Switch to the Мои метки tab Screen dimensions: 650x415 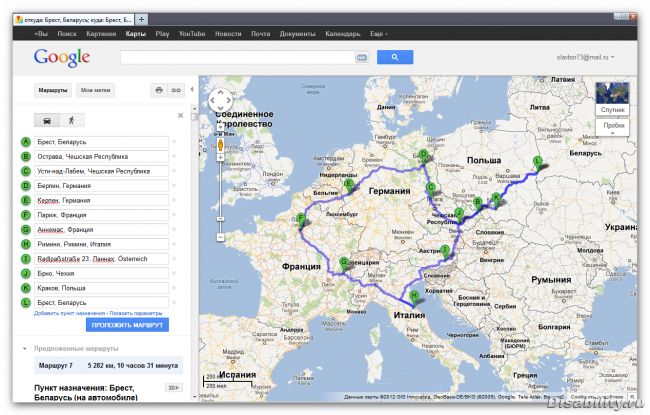pos(96,90)
